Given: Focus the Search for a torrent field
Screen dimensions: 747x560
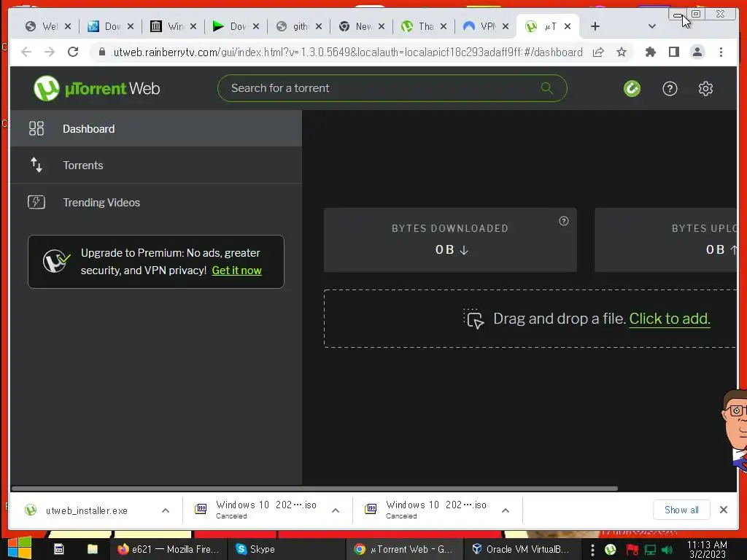Looking at the screenshot, I should (x=392, y=88).
